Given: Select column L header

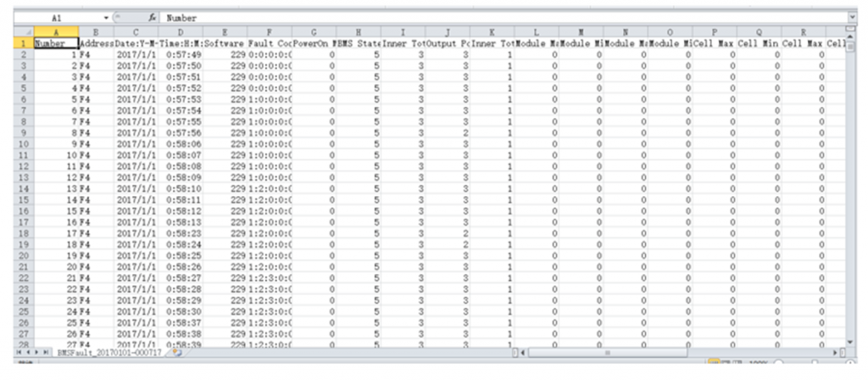Looking at the screenshot, I should pyautogui.click(x=537, y=32).
